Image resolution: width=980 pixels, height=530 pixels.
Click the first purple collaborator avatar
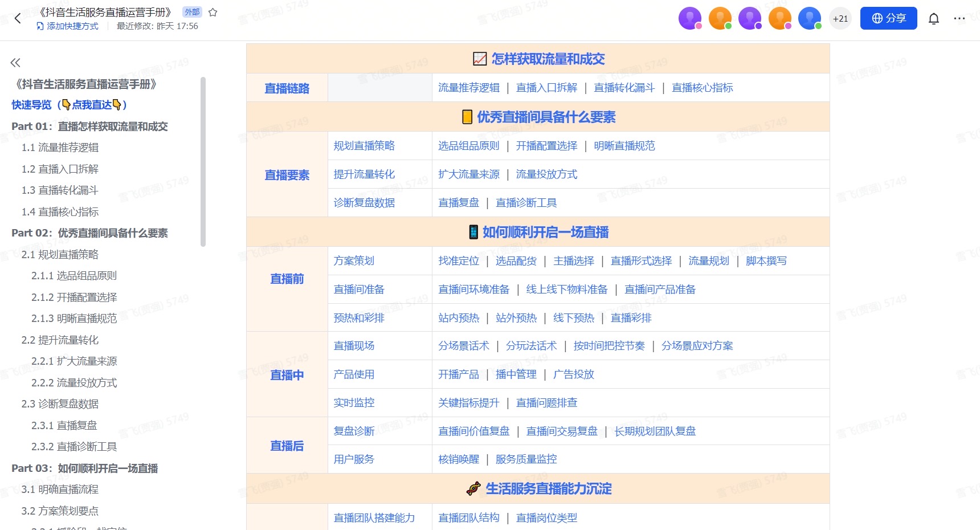[x=690, y=18]
